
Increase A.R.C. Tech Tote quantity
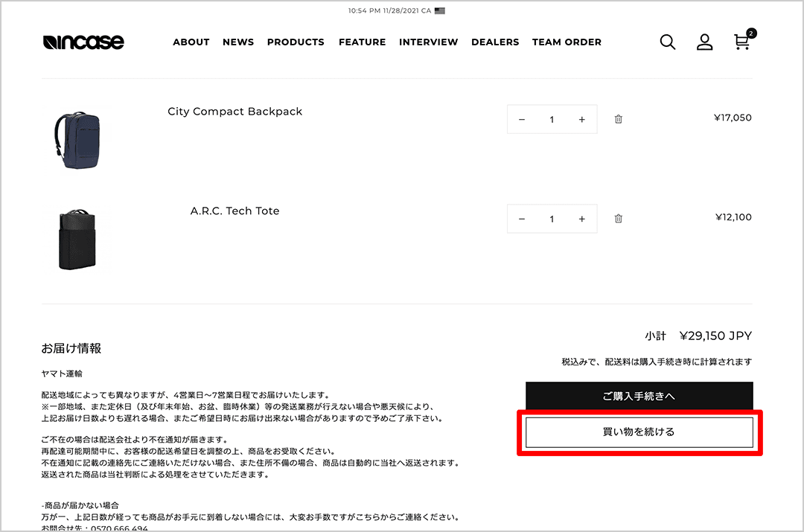tap(581, 219)
